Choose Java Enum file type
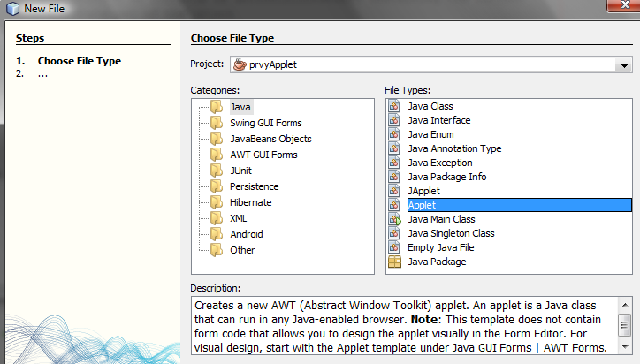Screen dimensions: 640x364 click(x=430, y=134)
